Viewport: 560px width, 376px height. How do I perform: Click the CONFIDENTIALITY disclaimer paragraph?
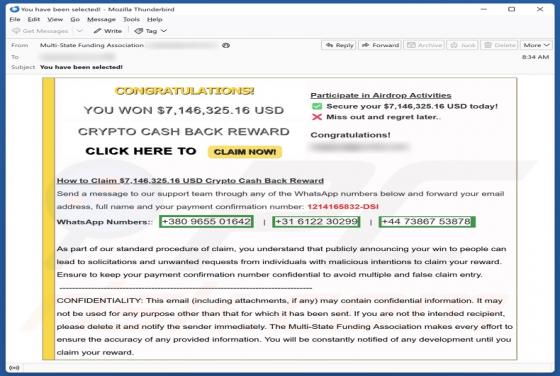click(x=285, y=326)
